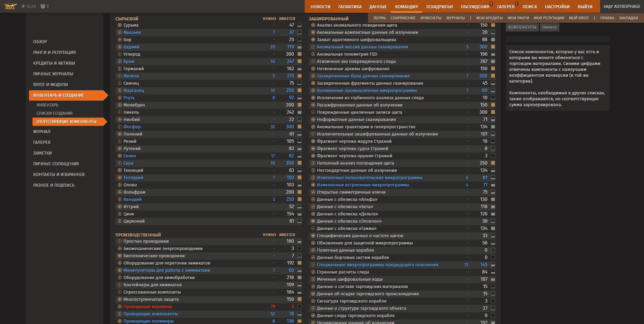Log out via ВЫЙТИ
The width and height of the screenshot is (644, 324).
pyautogui.click(x=585, y=7)
